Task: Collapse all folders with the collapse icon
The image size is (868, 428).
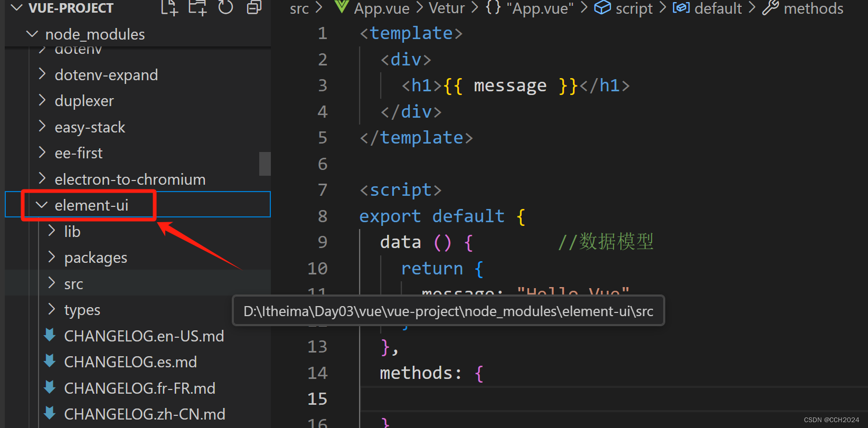Action: coord(254,7)
